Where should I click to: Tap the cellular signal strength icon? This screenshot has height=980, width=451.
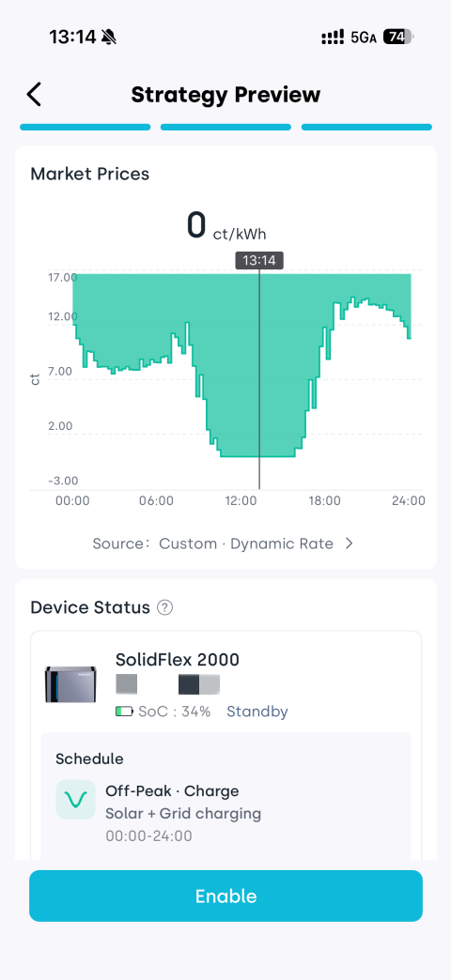(333, 37)
